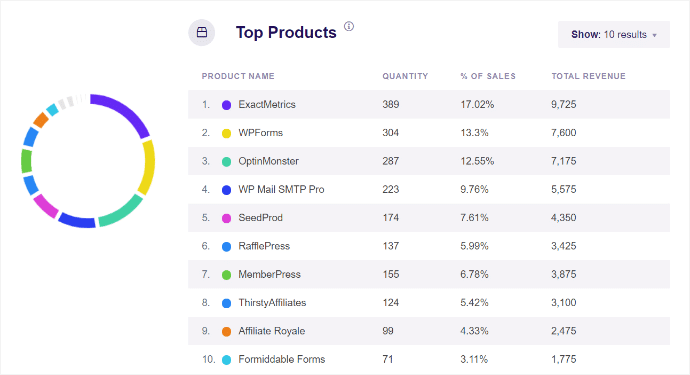This screenshot has width=690, height=375.
Task: Click the ExactMetrics purple color dot
Action: tap(226, 105)
